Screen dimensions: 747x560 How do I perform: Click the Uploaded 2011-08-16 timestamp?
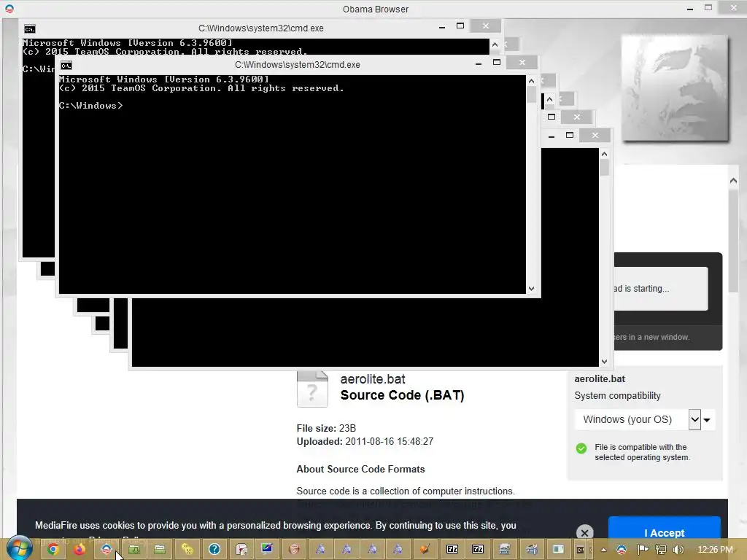365,441
